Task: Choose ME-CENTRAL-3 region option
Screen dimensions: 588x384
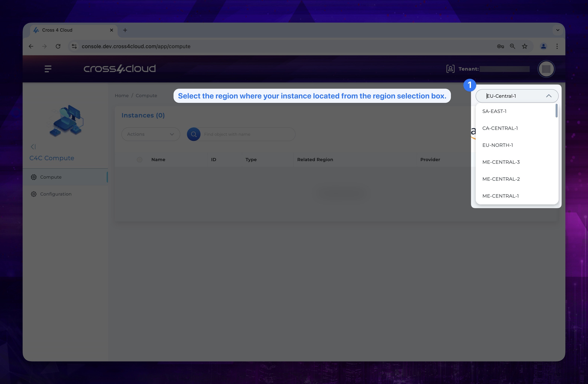Action: click(x=515, y=162)
